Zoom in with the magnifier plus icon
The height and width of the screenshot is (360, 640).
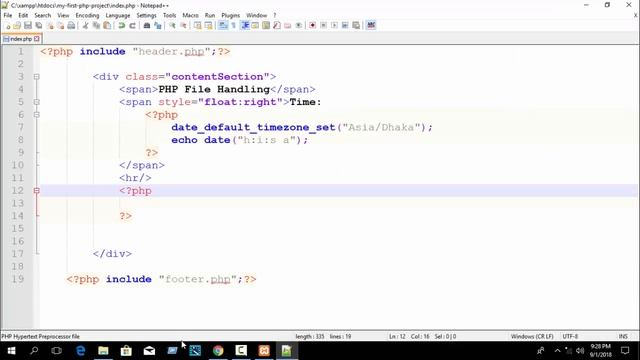172,25
